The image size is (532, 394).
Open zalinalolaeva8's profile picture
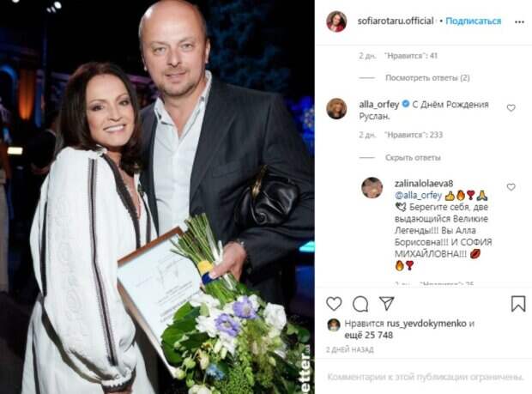372,188
